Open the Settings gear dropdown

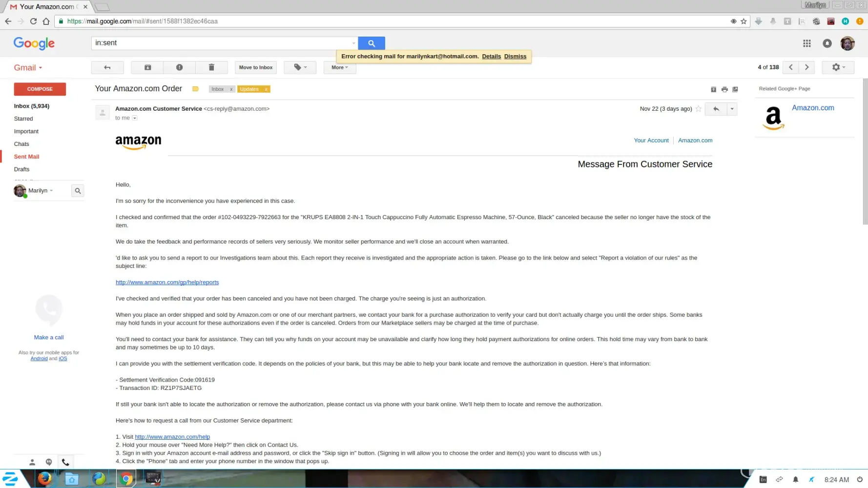[838, 67]
